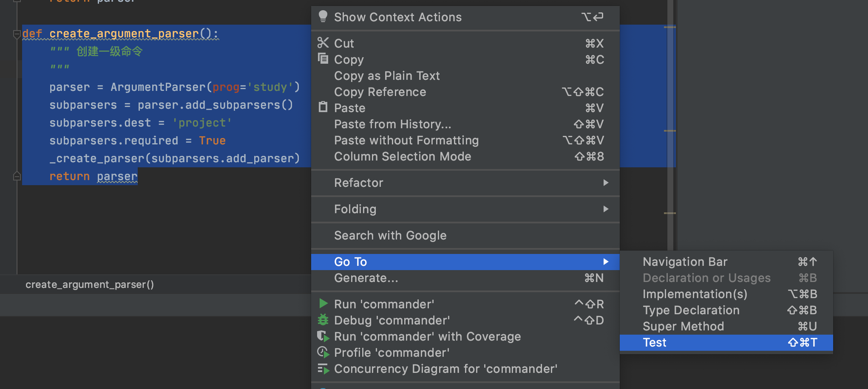
Task: Click the Profile 'commander' clock icon
Action: pyautogui.click(x=323, y=352)
